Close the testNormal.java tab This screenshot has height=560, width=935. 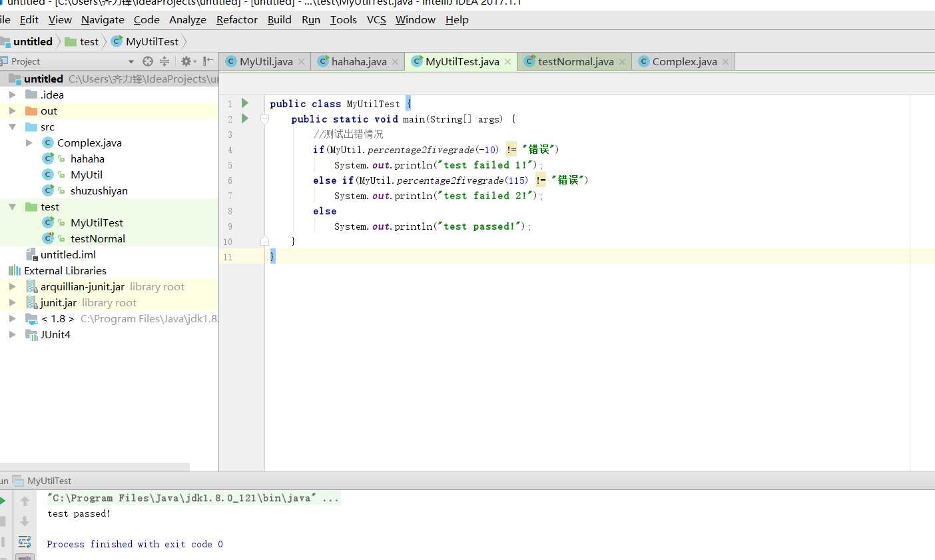[622, 62]
